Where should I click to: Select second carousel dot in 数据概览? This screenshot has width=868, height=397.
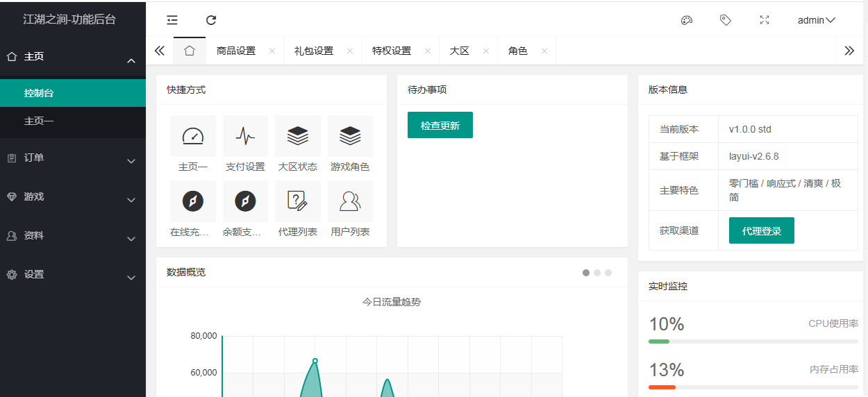(597, 273)
